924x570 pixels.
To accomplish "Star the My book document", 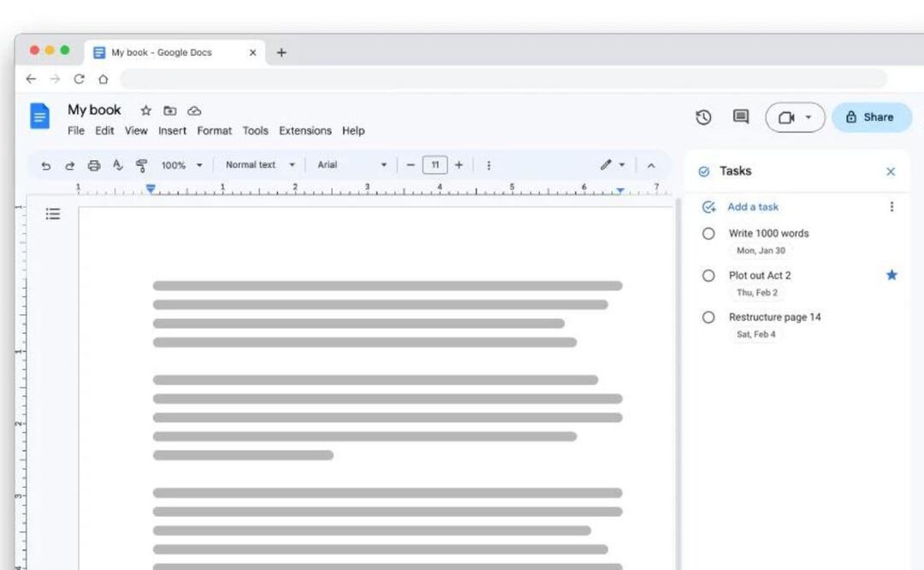I will (x=146, y=110).
